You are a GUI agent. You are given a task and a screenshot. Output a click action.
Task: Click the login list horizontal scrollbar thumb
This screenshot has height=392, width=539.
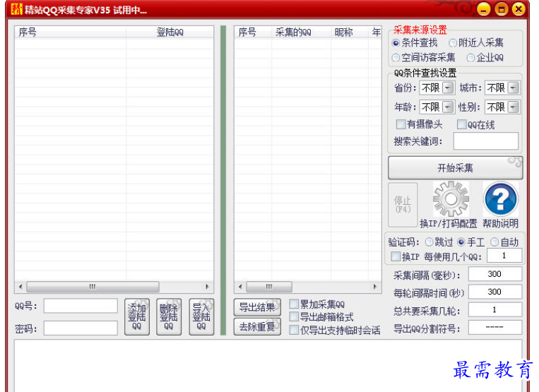tap(93, 287)
